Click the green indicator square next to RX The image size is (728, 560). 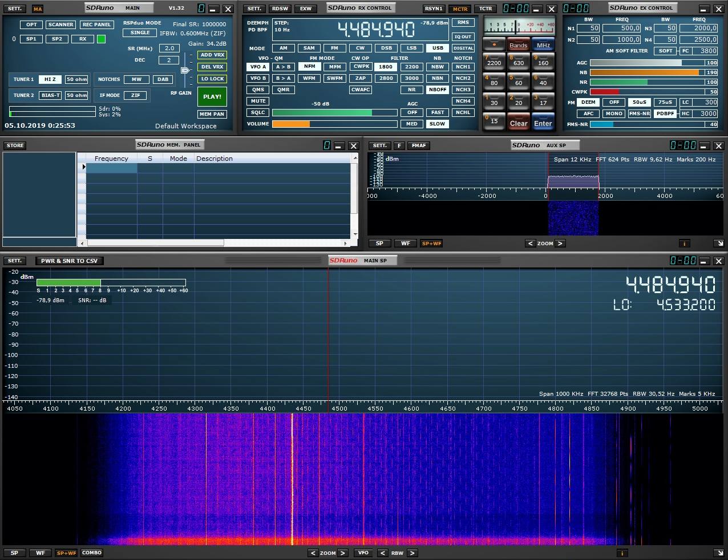pos(101,39)
